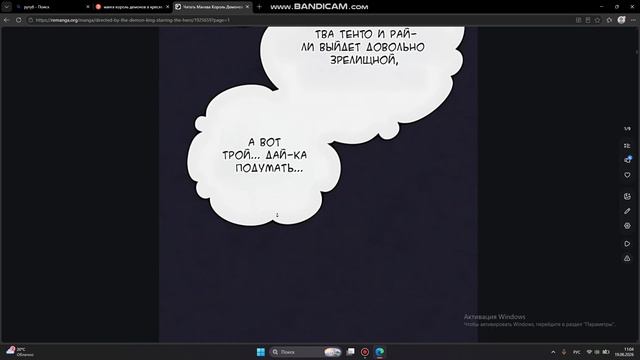This screenshot has height=360, width=640.
Task: Close the second manga search tab
Action: tap(167, 7)
